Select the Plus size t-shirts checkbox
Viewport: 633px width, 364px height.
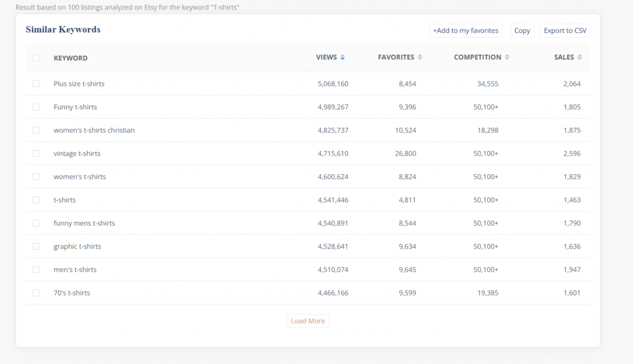click(36, 84)
